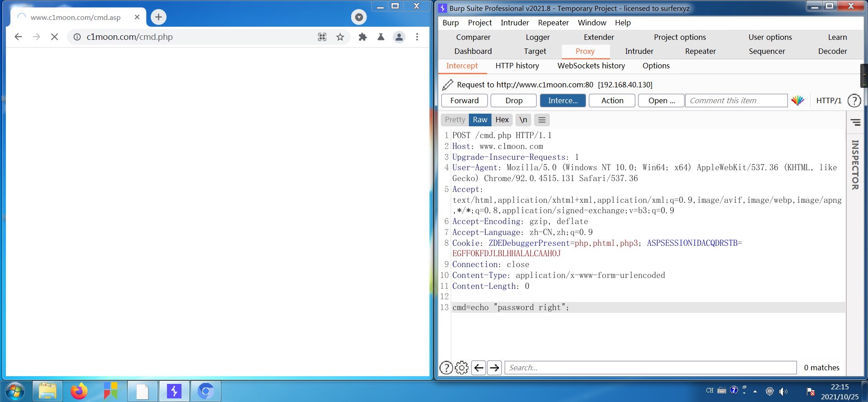Image resolution: width=868 pixels, height=402 pixels.
Task: Open the HTTP history sub-tab
Action: point(517,66)
